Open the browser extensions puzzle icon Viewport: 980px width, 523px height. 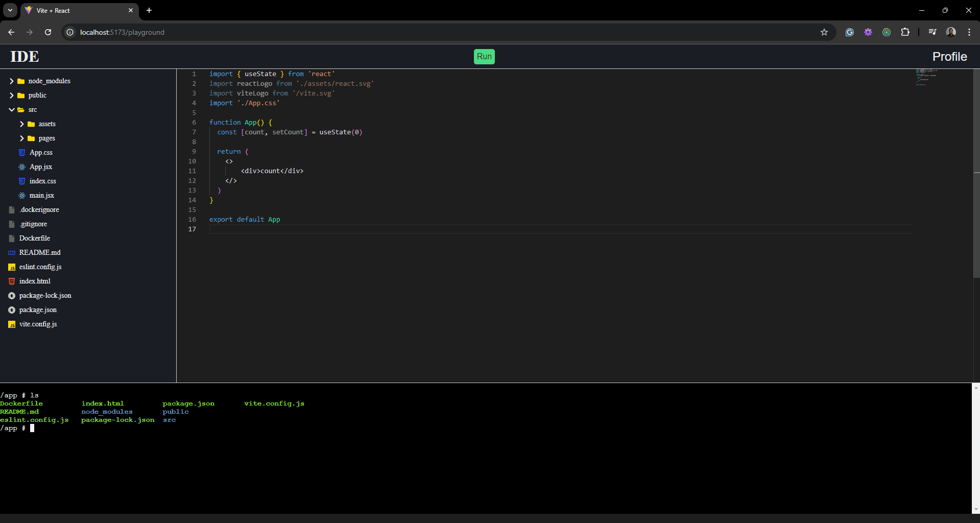point(905,32)
